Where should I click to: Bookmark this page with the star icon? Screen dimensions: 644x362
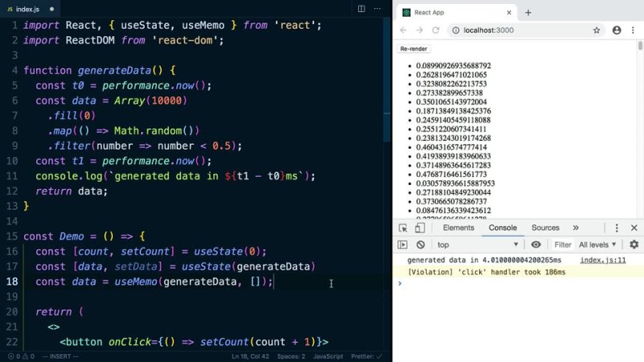tap(597, 31)
